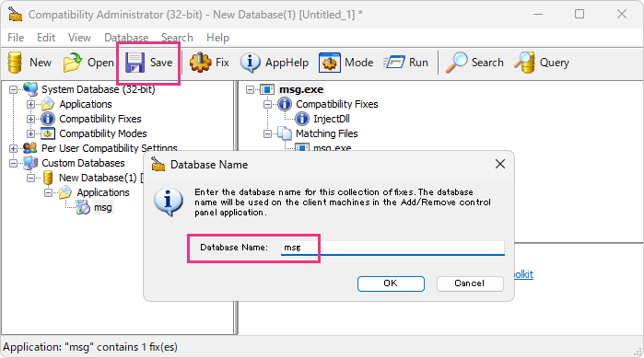Select the Compatibility Fixes icon in left tree
Viewport: 644px width, 358px height.
[x=48, y=119]
